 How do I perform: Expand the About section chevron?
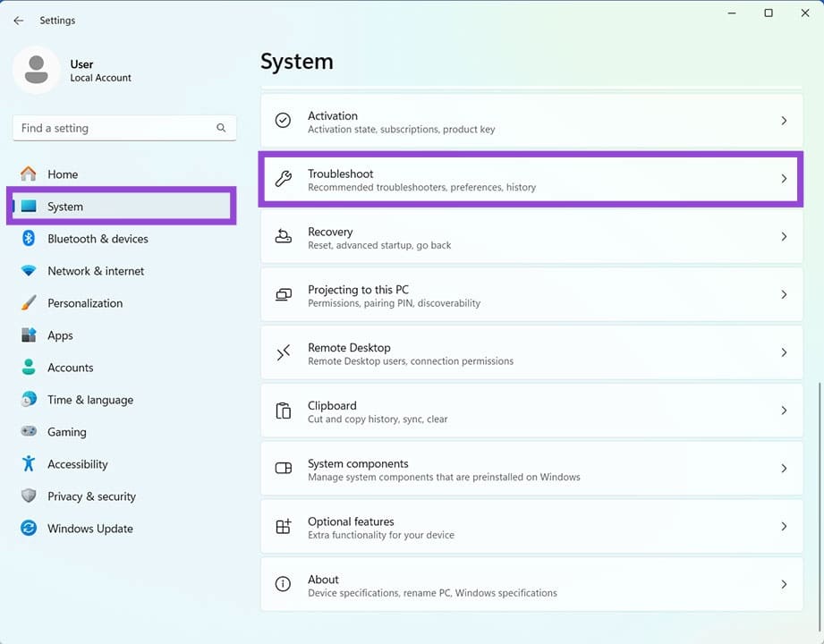click(785, 584)
